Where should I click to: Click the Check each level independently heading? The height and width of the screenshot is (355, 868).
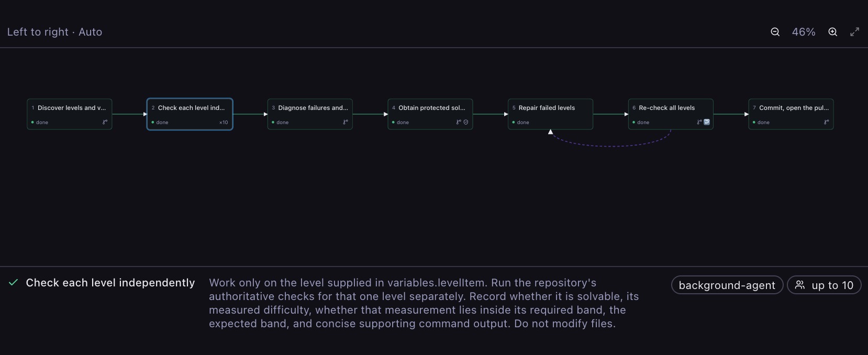110,283
